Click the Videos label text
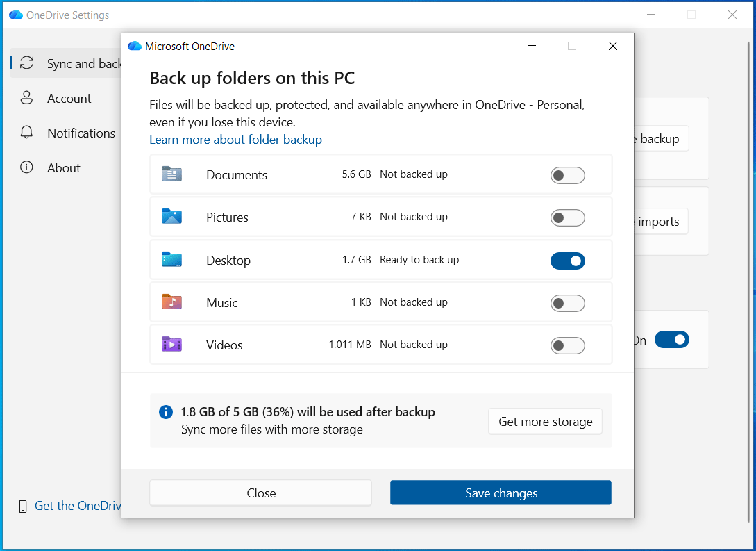756x551 pixels. [224, 345]
